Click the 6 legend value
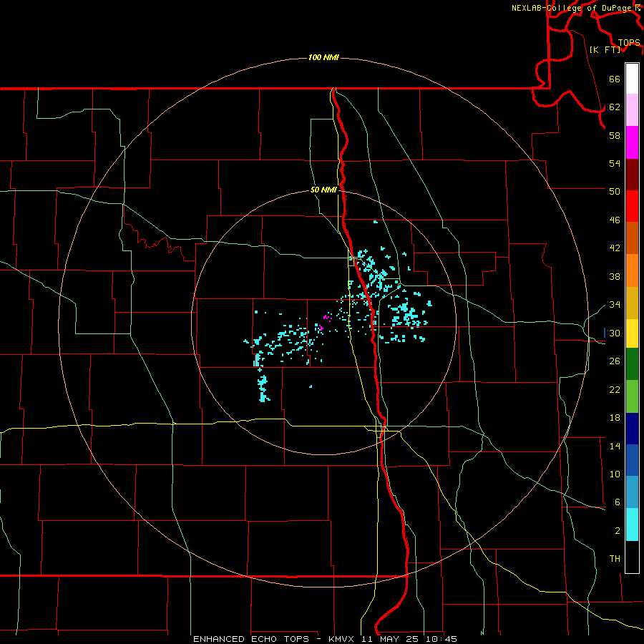Screen dimensions: 644x644 pyautogui.click(x=618, y=502)
